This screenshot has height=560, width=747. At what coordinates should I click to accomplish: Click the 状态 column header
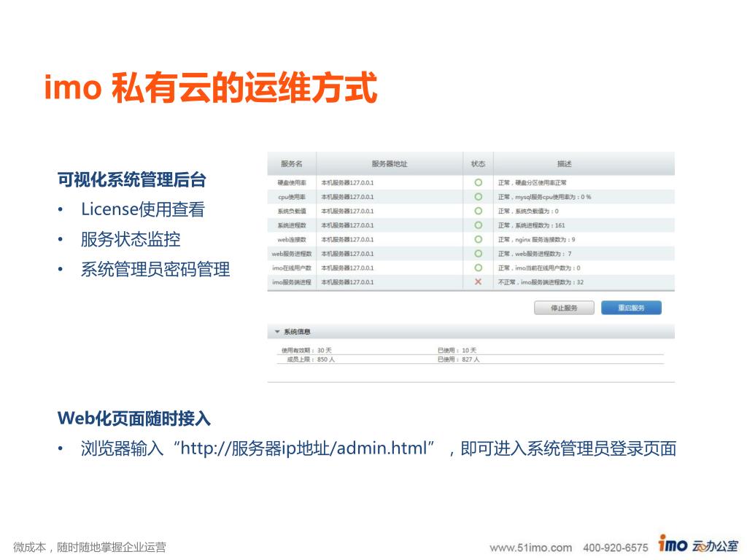478,164
